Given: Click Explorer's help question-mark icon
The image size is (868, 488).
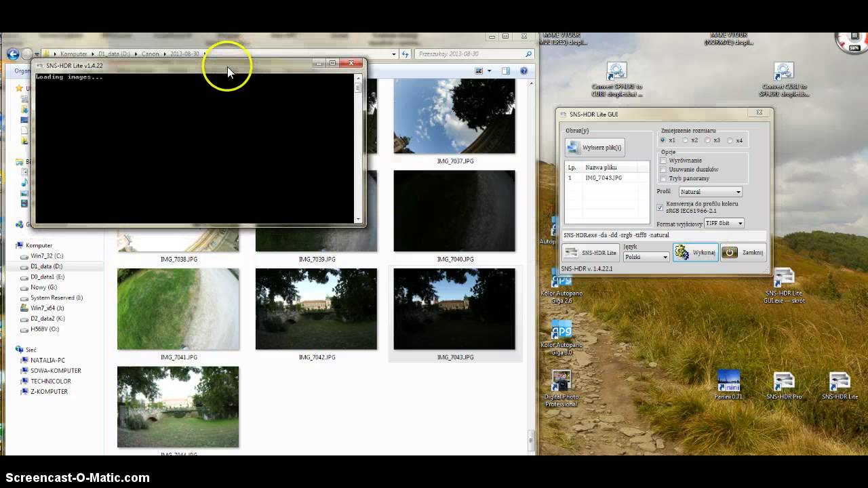Looking at the screenshot, I should pyautogui.click(x=524, y=70).
